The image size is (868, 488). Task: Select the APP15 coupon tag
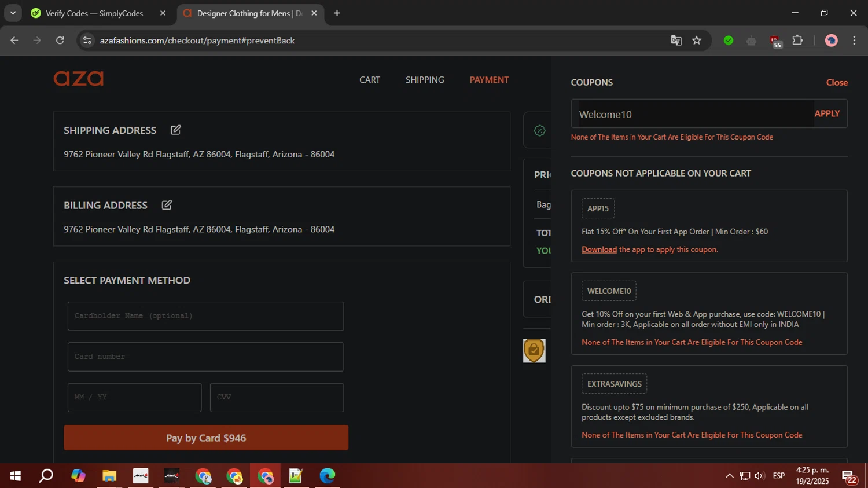pos(598,208)
